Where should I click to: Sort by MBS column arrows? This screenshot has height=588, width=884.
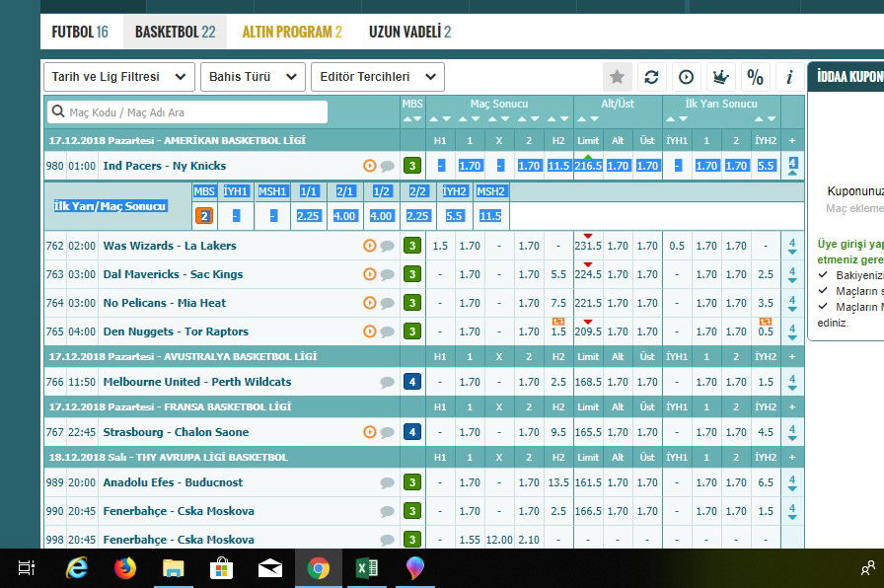[x=412, y=119]
